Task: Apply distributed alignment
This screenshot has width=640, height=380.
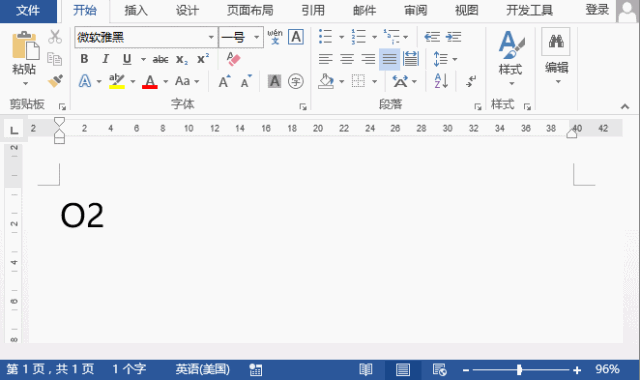Action: tap(411, 59)
